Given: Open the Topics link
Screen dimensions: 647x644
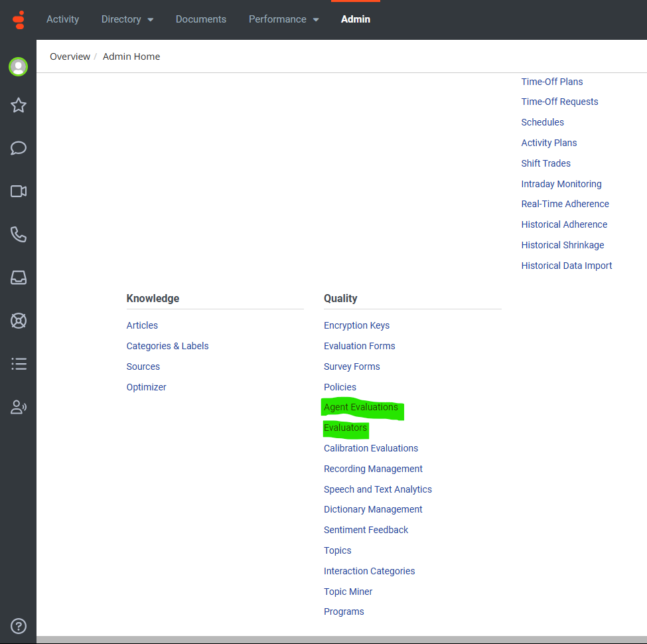Looking at the screenshot, I should click(x=337, y=550).
